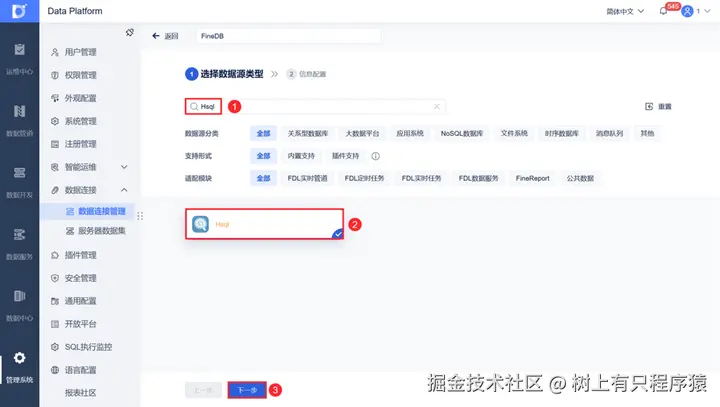Click the user avatar icon
The width and height of the screenshot is (720, 407).
687,11
